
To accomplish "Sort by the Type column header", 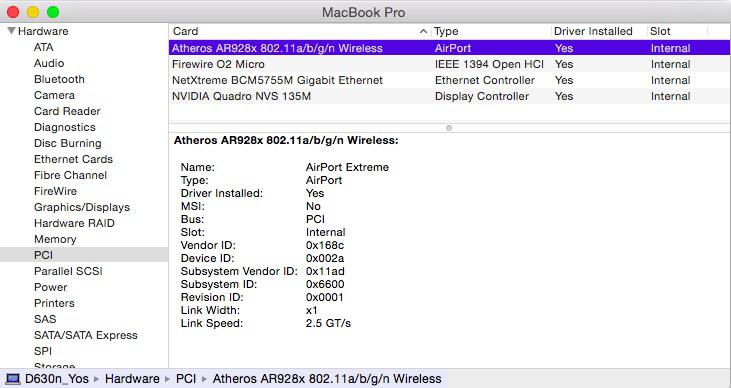I will coord(446,31).
